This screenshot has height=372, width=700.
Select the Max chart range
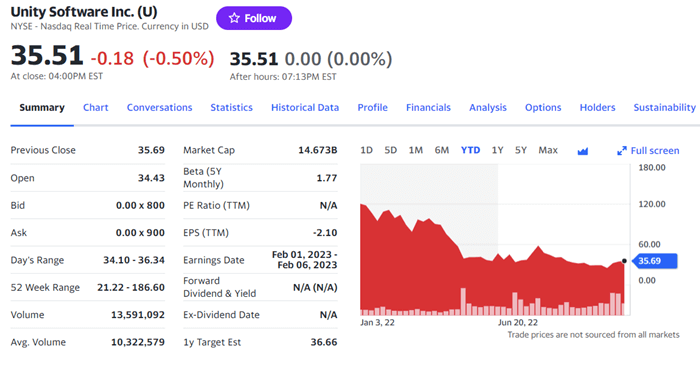point(548,150)
